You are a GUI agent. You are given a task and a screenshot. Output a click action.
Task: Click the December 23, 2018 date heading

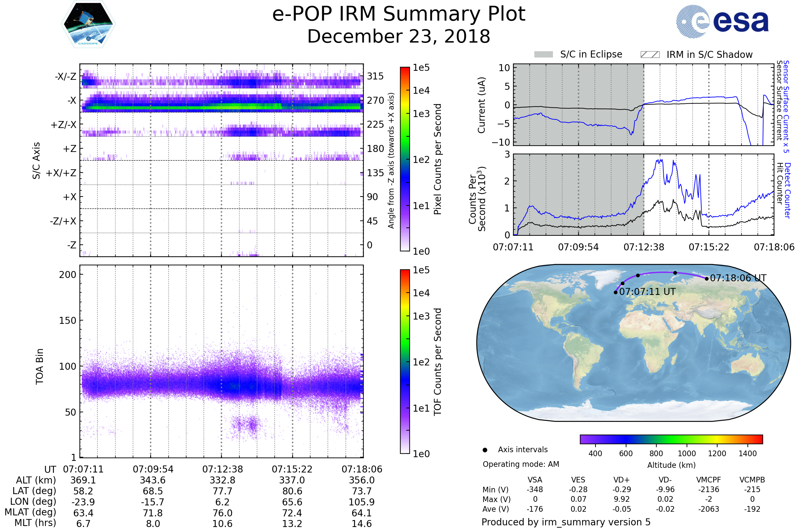399,37
